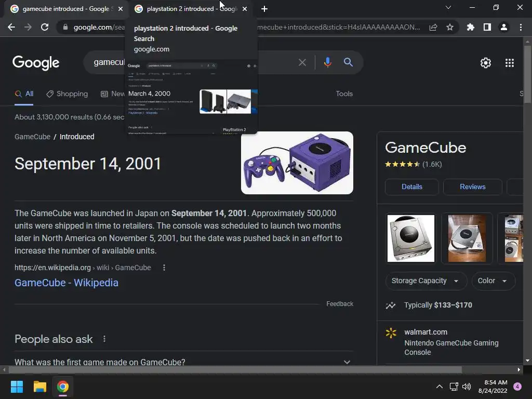The width and height of the screenshot is (532, 399).
Task: Open network status tray icon
Action: point(454,387)
